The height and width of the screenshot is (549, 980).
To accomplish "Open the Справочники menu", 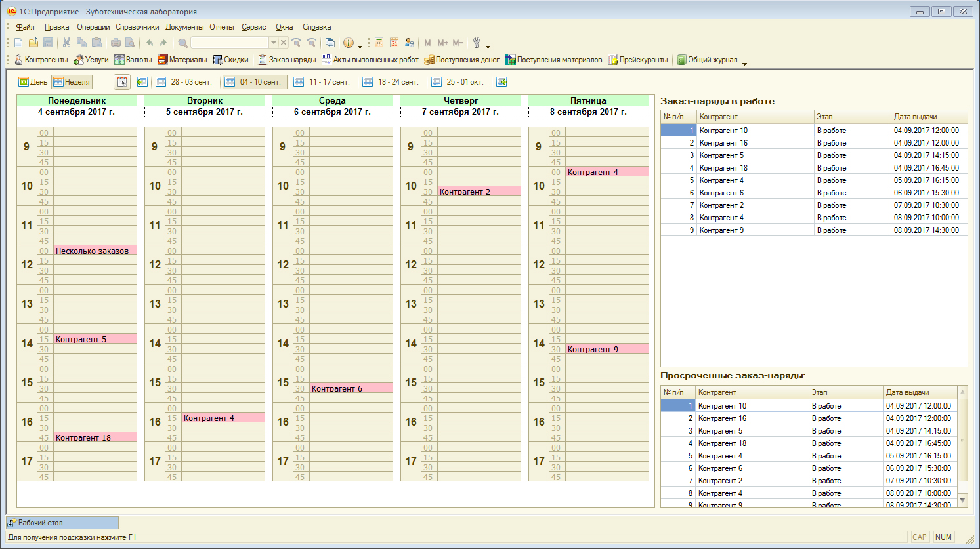I will pyautogui.click(x=137, y=27).
